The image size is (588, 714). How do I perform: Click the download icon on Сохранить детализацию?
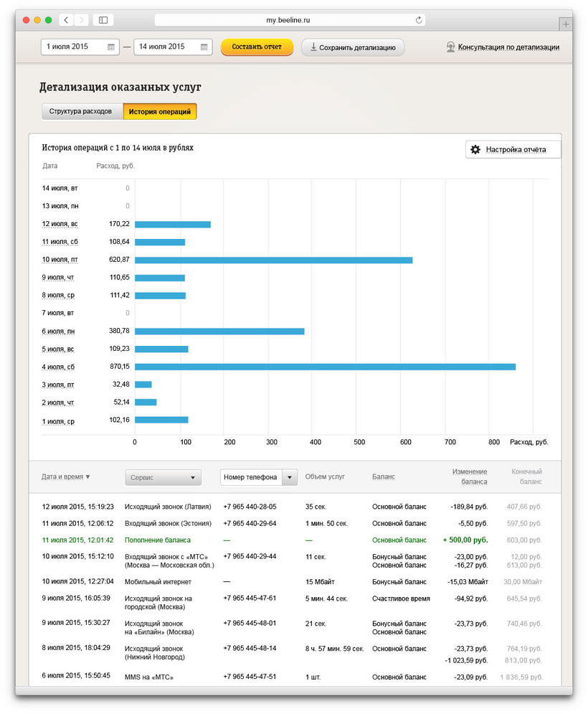click(313, 48)
